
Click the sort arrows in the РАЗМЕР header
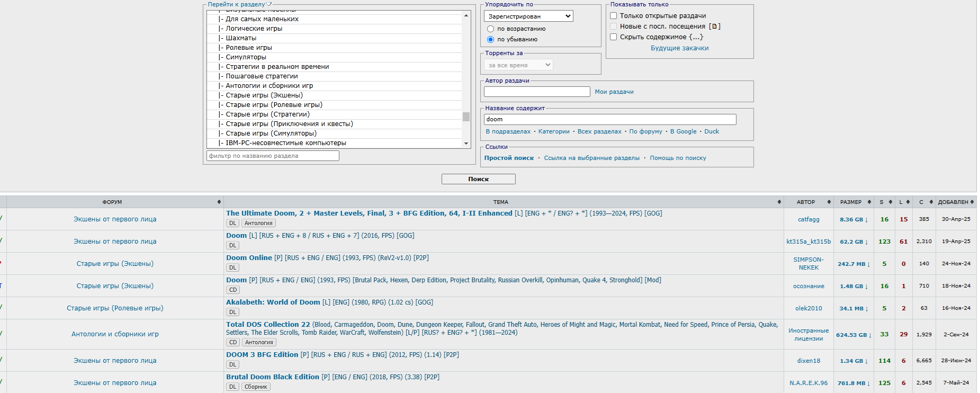point(869,202)
